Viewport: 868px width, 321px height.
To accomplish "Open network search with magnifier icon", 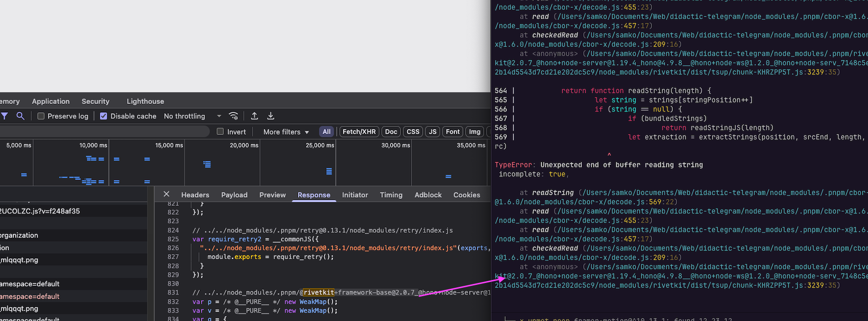I will 20,116.
